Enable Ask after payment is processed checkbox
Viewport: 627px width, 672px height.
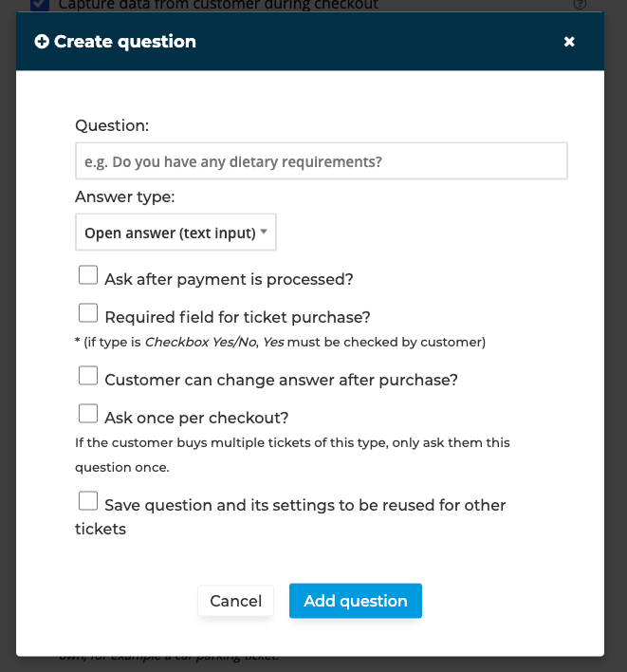pyautogui.click(x=88, y=274)
